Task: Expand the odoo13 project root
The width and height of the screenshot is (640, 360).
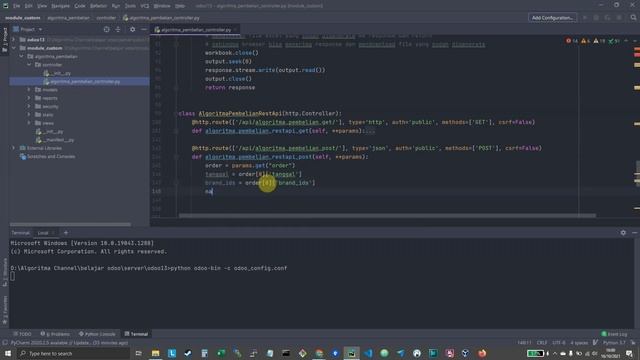Action: (x=13, y=40)
